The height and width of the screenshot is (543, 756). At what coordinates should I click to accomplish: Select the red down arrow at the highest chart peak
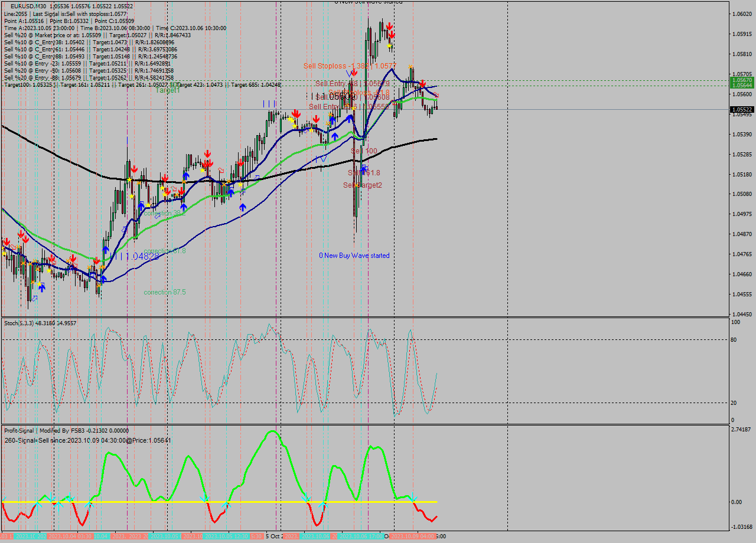[x=389, y=26]
